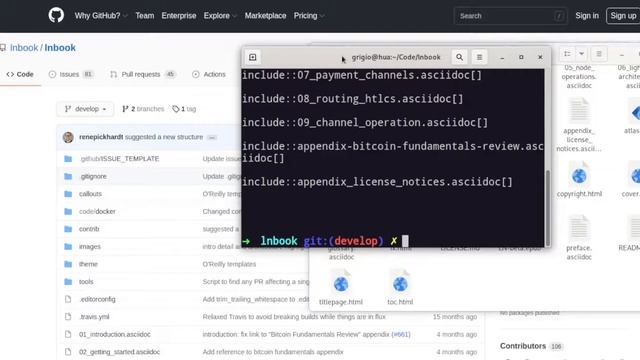This screenshot has height=360, width=640.
Task: Open 01_introduction.asciidoc file
Action: 115,334
